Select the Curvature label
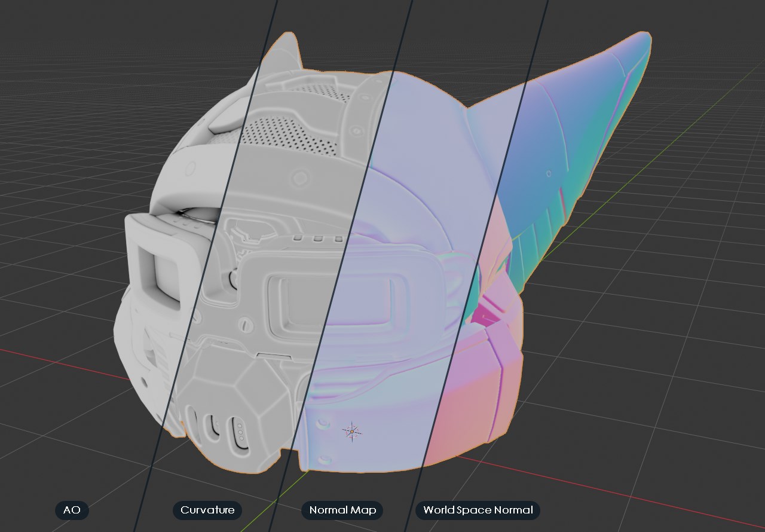The height and width of the screenshot is (532, 765). 207,510
